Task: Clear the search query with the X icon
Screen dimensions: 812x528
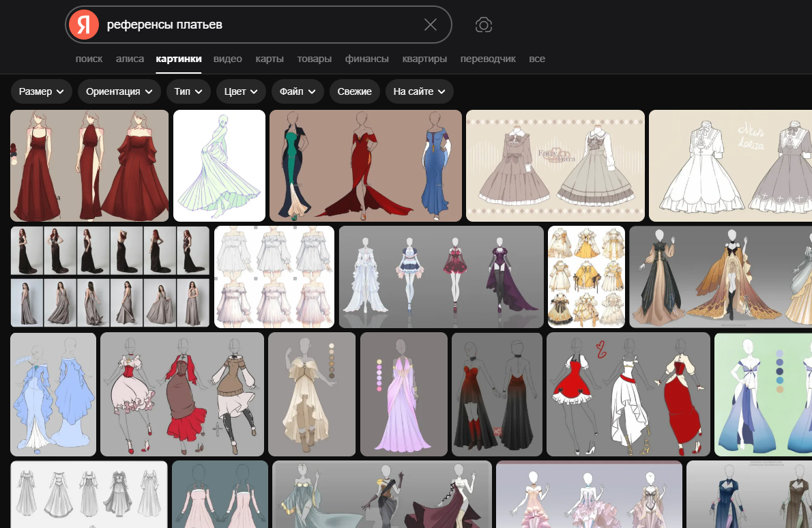Action: 431,25
